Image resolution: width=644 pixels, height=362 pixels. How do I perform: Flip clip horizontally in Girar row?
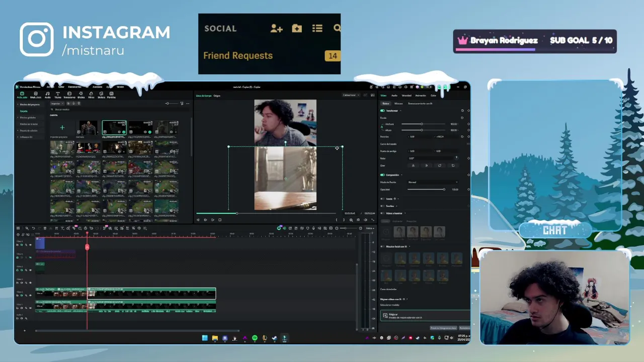pyautogui.click(x=413, y=165)
